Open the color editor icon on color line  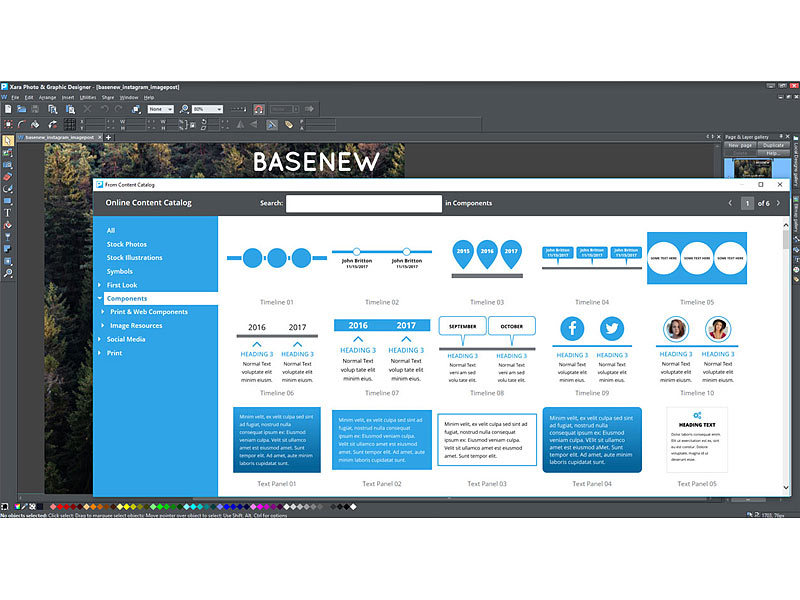click(17, 507)
